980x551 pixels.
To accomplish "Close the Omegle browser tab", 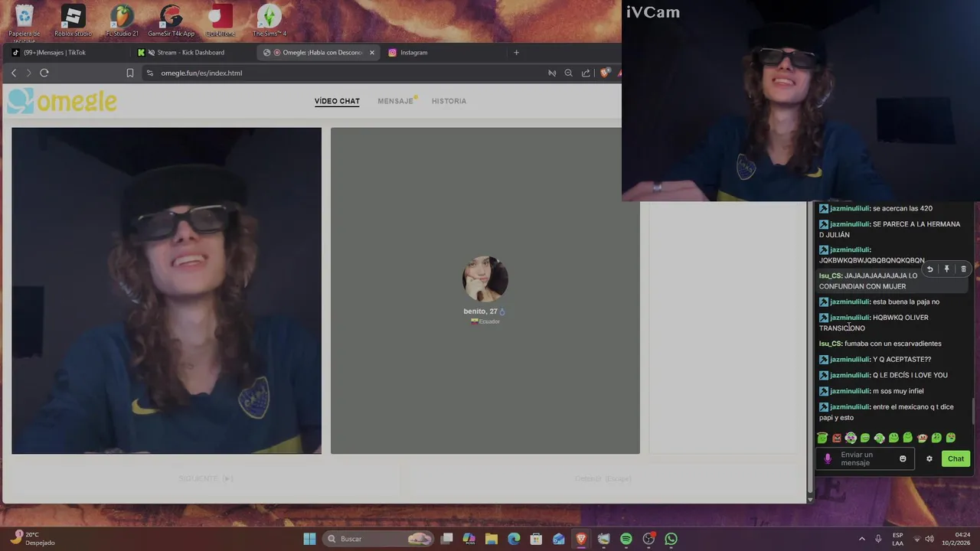I will tap(372, 53).
